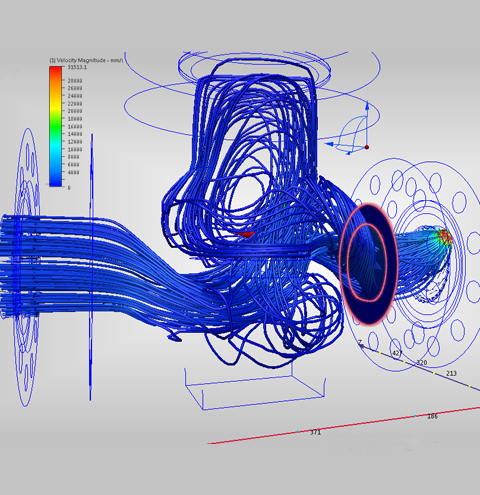This screenshot has height=495, width=480.
Task: Click the cyan tick mark near 371
Action: pos(298,431)
